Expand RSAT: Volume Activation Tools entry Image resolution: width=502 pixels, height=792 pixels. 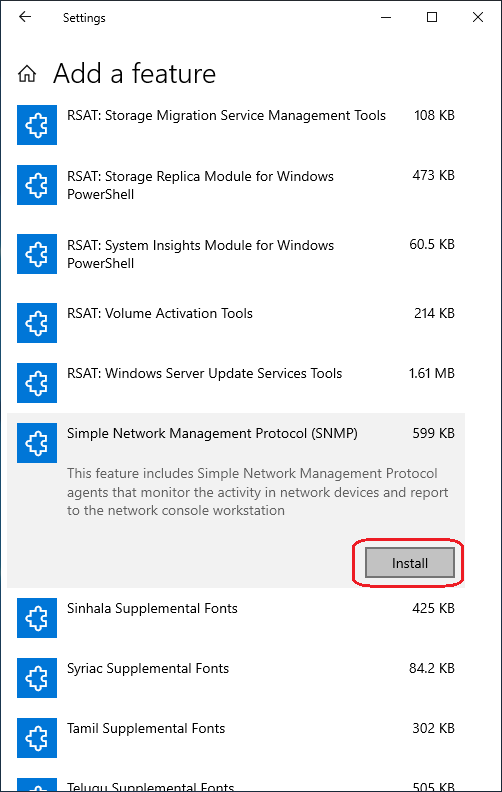[x=236, y=323]
